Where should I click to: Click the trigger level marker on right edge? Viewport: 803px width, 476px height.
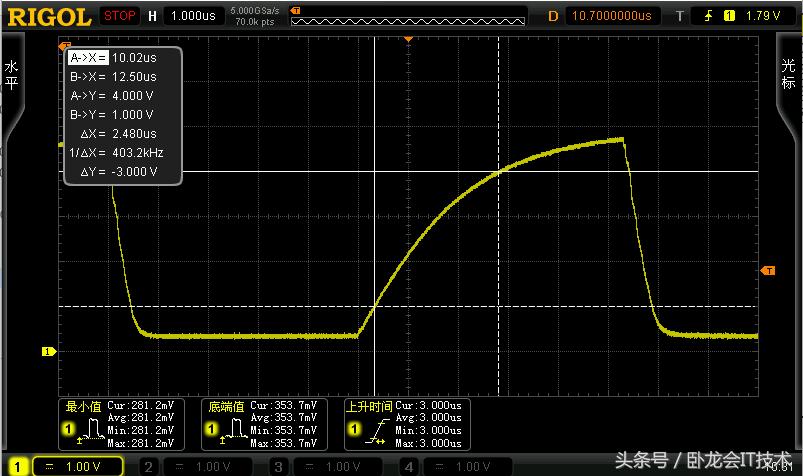768,271
